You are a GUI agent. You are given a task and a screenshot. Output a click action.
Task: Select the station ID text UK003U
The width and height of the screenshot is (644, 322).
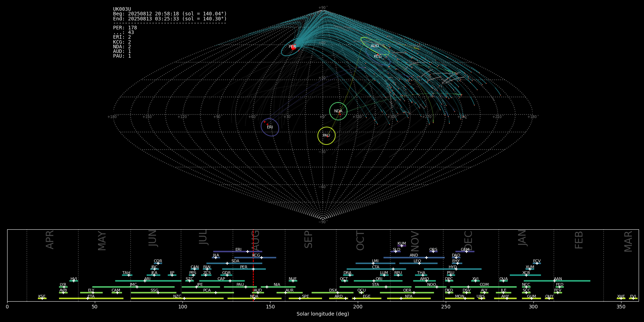pos(122,9)
